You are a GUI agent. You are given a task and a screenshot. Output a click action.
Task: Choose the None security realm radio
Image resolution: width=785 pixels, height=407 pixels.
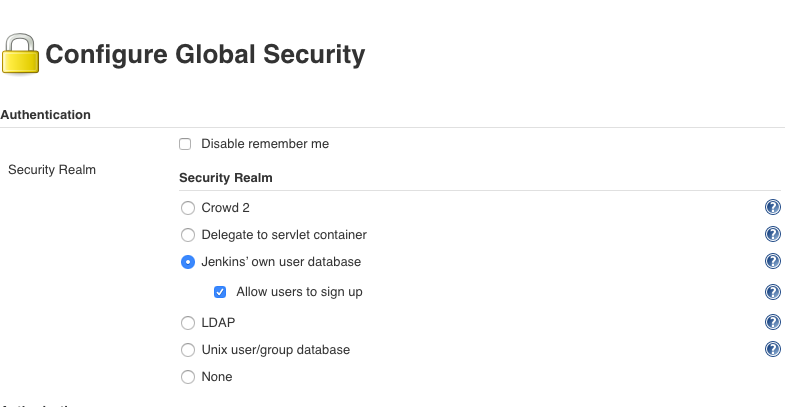[187, 377]
